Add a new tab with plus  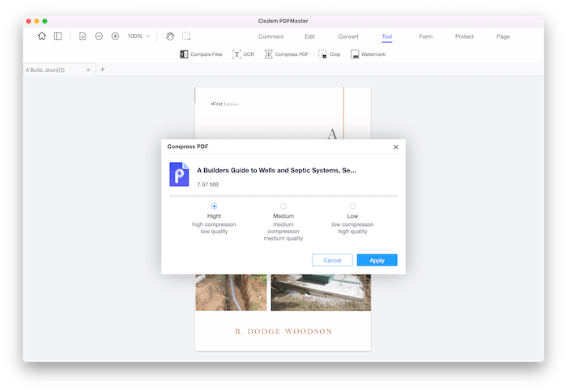(x=103, y=69)
